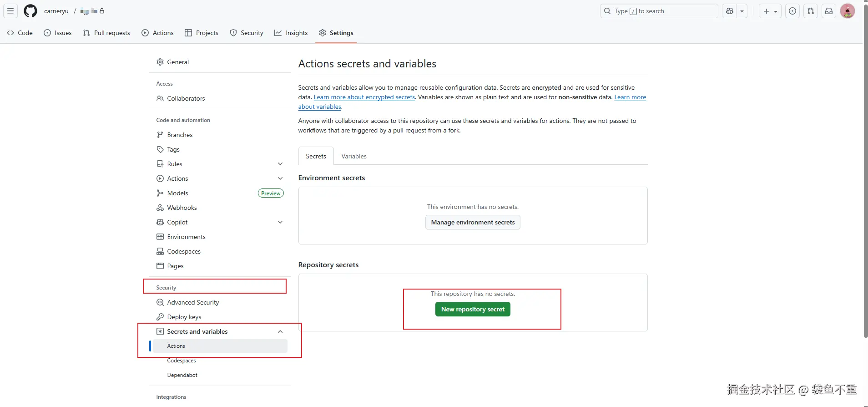Expand the Copilot sidebar section
Screen dimensions: 868x407
coord(280,222)
